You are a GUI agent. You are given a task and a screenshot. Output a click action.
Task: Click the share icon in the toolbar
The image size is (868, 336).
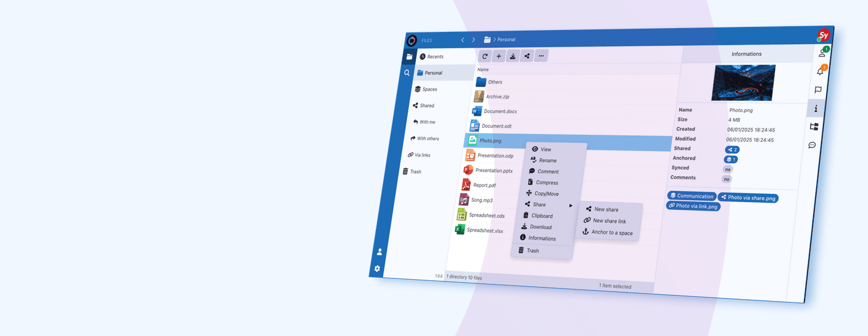(527, 56)
